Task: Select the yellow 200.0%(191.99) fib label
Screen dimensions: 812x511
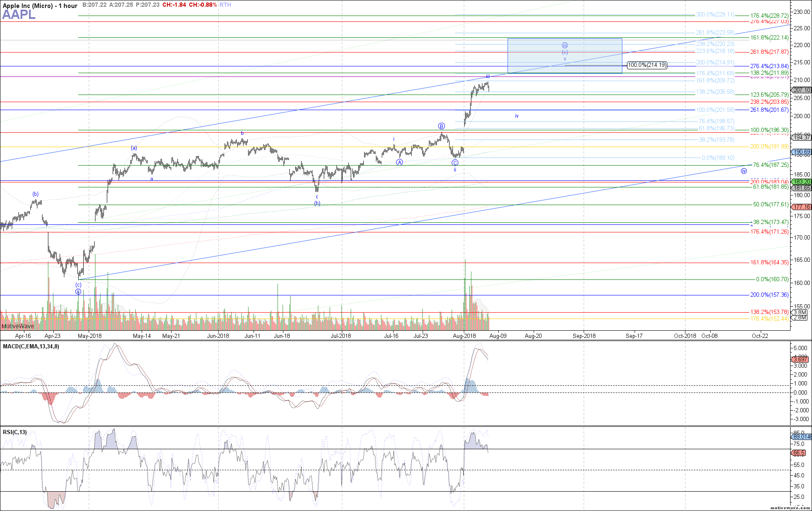Action: pos(770,147)
